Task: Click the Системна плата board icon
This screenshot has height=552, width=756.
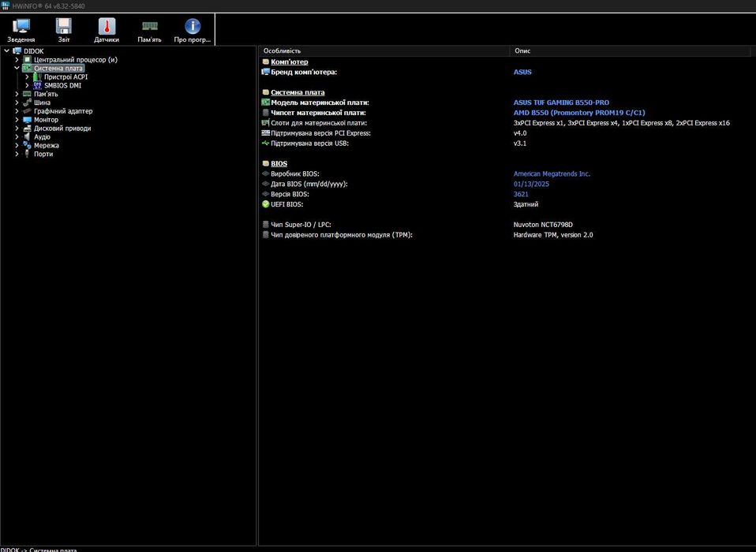Action: [28, 69]
